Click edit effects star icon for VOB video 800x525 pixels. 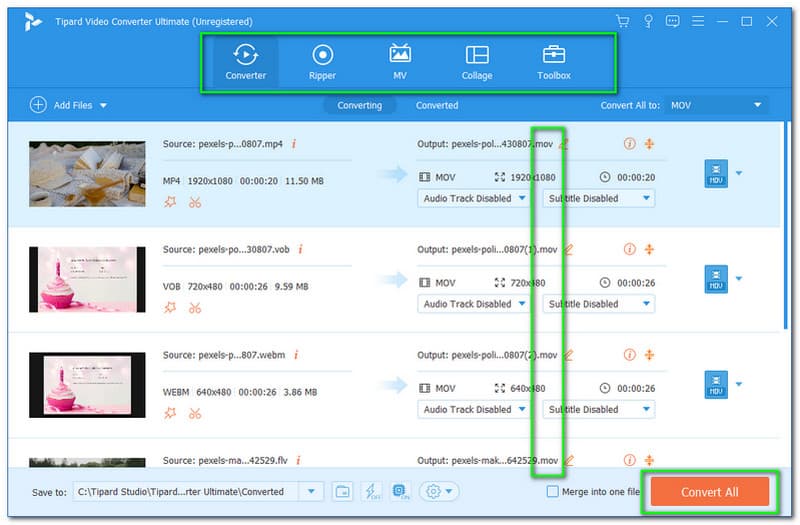[x=170, y=307]
